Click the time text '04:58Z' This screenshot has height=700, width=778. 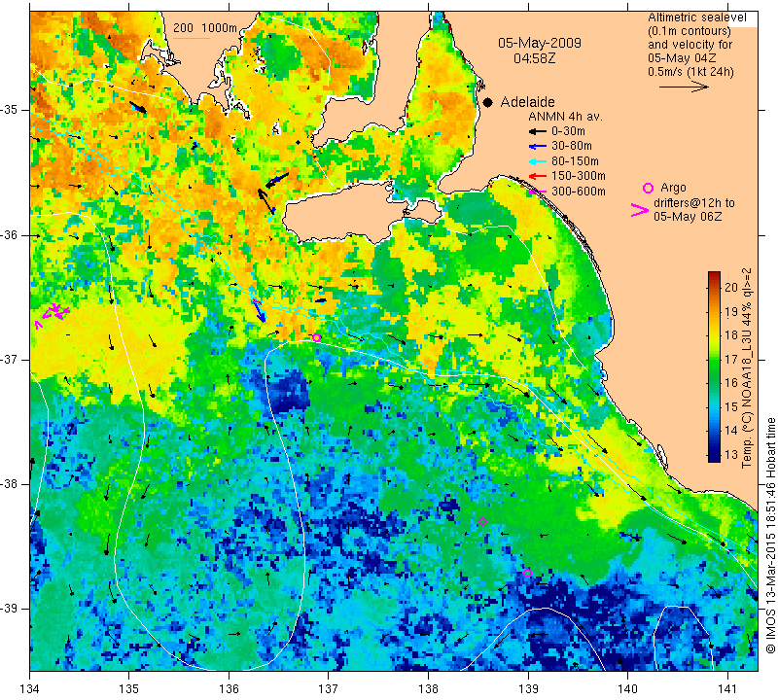pyautogui.click(x=534, y=58)
